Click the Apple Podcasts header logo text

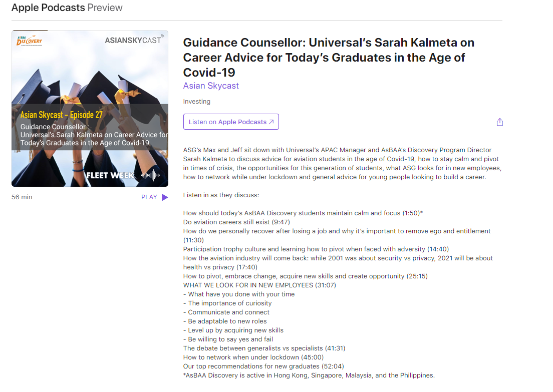click(x=48, y=8)
